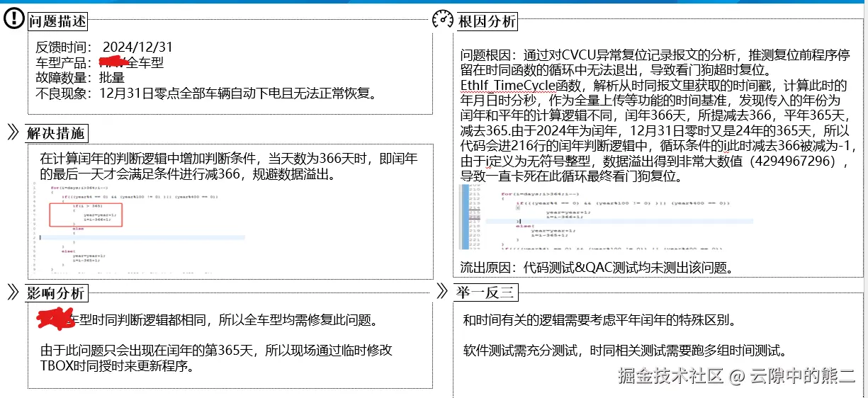
Task: Select the 根因分析 heading box
Action: [487, 21]
